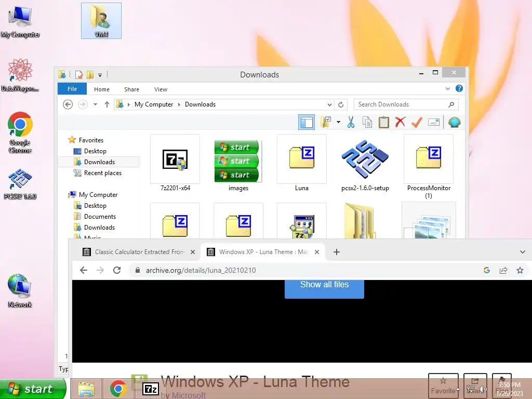Screen dimensions: 532x399
Task: Click the folder options checkbox icon in toolbar
Action: click(x=326, y=122)
